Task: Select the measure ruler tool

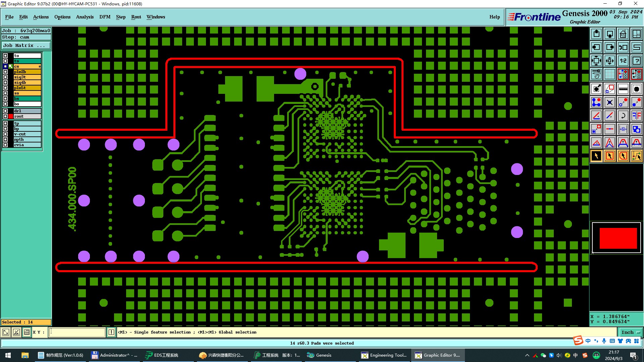Action: (623, 89)
